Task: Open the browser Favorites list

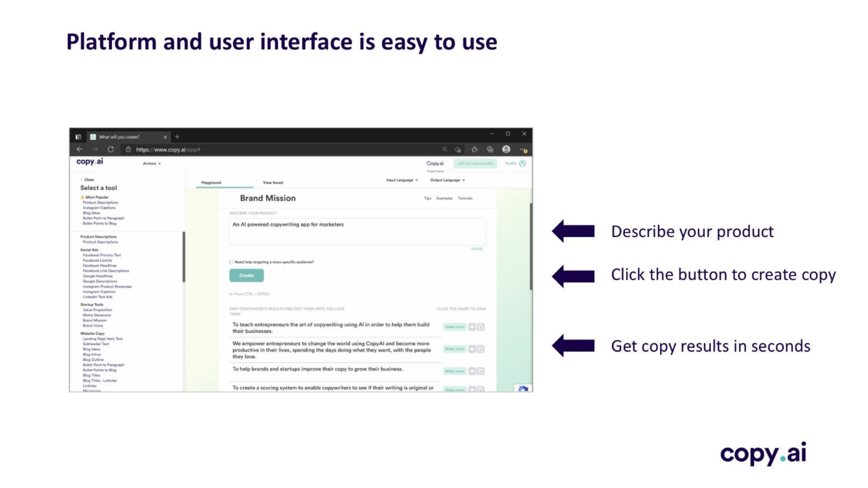Action: (x=475, y=149)
